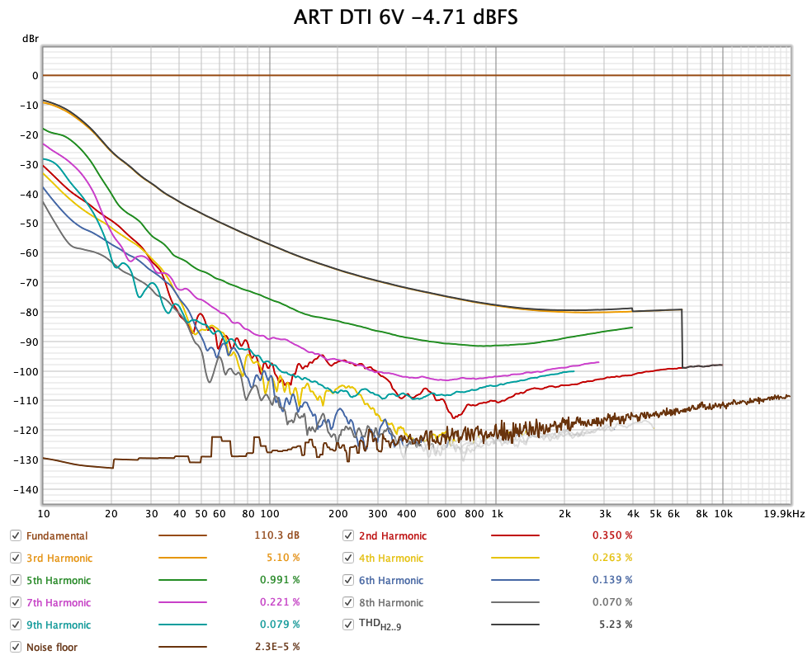This screenshot has width=812, height=660.
Task: Click the 0.070 % eighth harmonic value
Action: pos(612,602)
